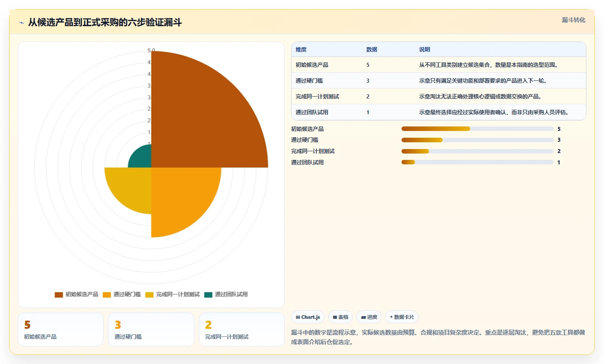Select the 数据卡片 tag chip
Image resolution: width=604 pixels, height=364 pixels.
tap(401, 317)
